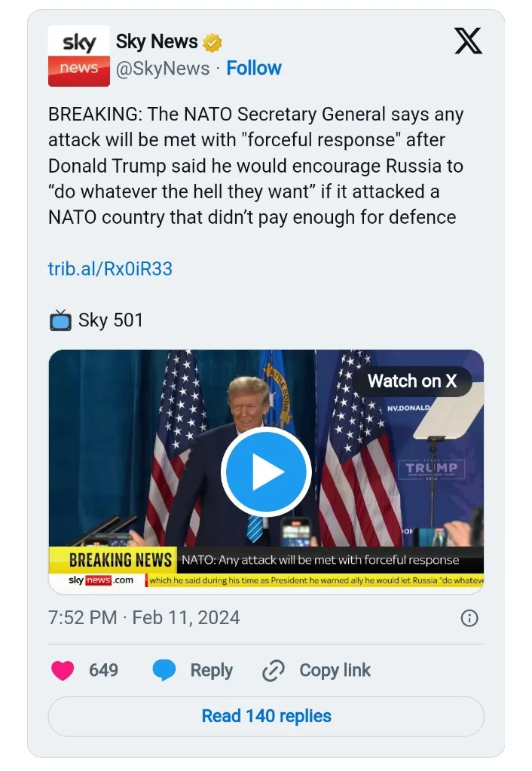Click the Watch on X button
Viewport: 532px width, 771px height.
[412, 381]
